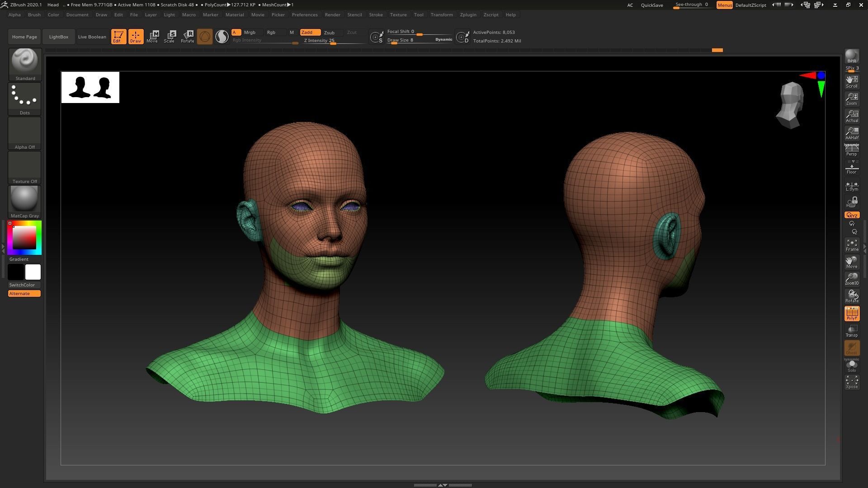Toggle L.Sym local symmetry
868x488 pixels.
click(x=852, y=186)
